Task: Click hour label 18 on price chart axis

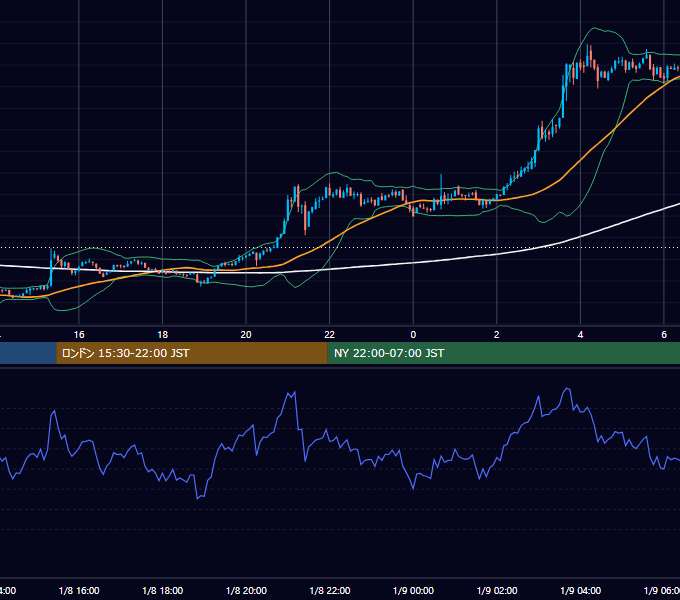Action: pos(163,335)
